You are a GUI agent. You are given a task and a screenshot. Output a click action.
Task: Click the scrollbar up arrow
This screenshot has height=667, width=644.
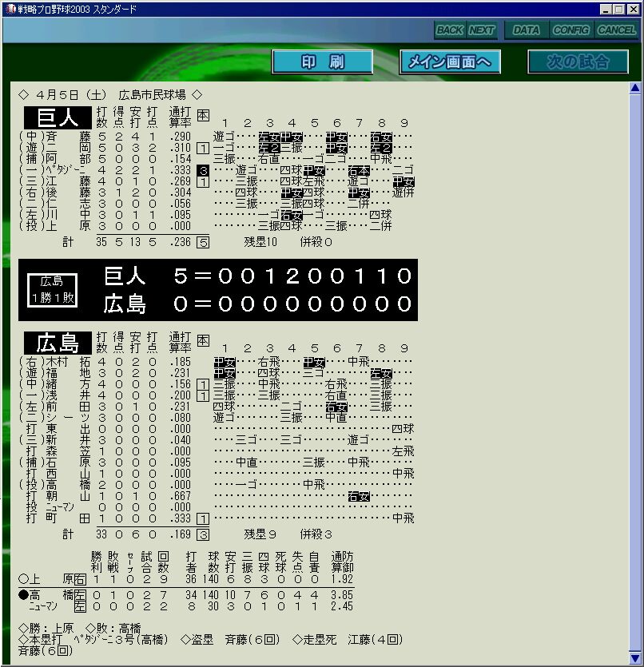[x=635, y=88]
